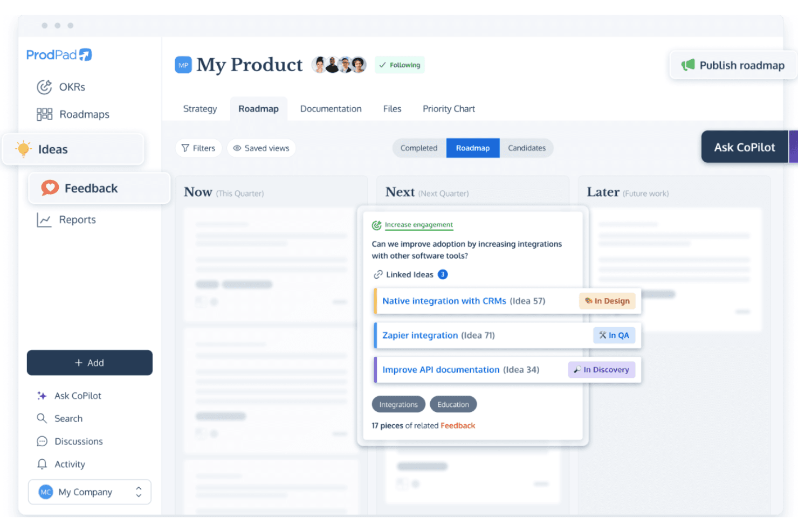Click the Next column heading

click(400, 192)
